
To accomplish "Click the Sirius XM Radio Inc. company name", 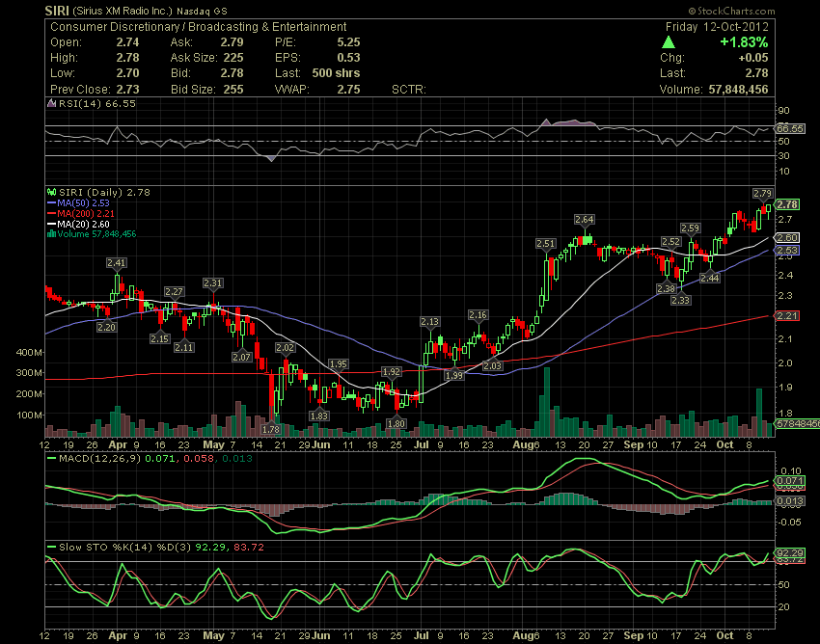I will click(123, 11).
